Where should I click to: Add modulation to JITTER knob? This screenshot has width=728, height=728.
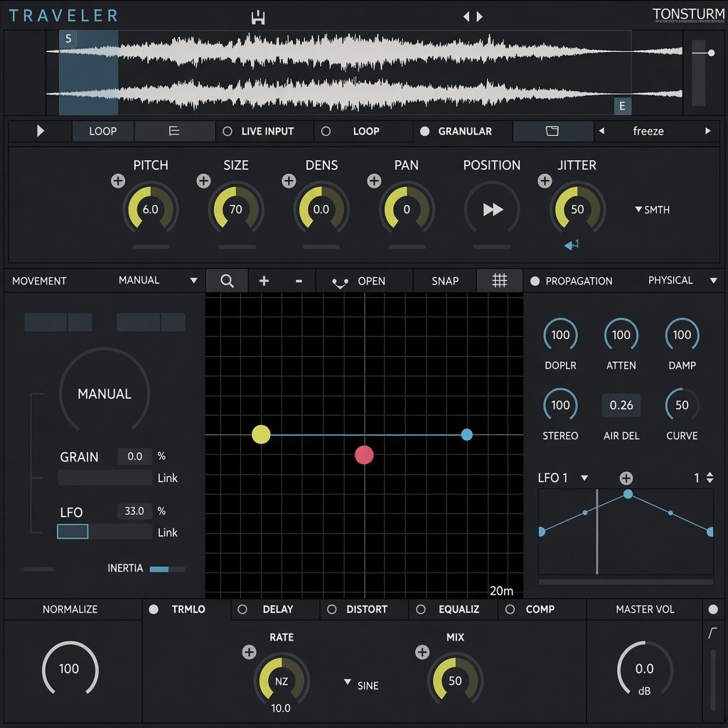(545, 181)
